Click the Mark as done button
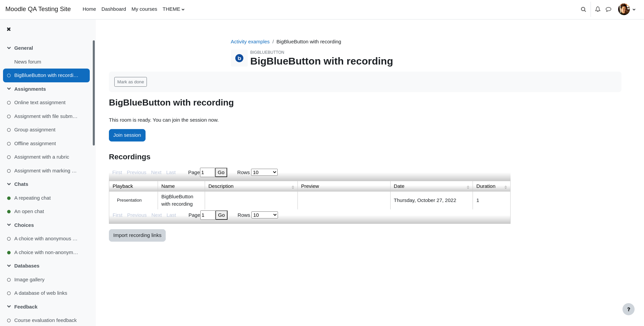This screenshot has width=644, height=326. pos(130,82)
